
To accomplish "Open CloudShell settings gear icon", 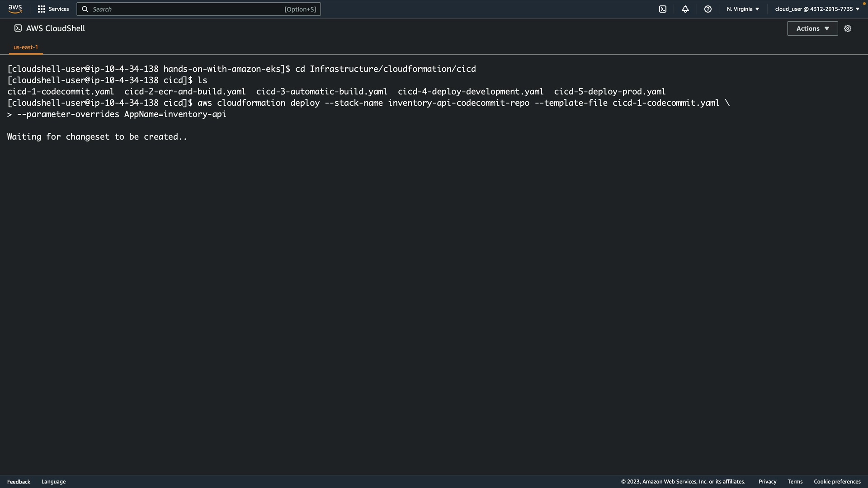I will pos(848,28).
